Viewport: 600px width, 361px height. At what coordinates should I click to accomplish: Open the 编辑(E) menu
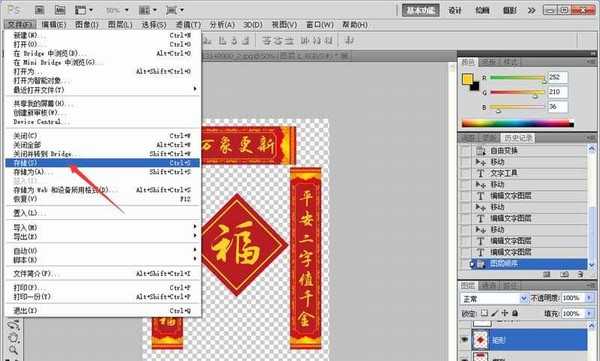[x=53, y=25]
